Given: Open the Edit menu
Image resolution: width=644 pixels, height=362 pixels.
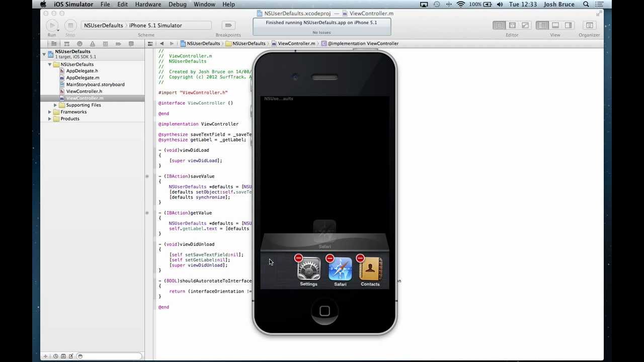Looking at the screenshot, I should point(123,5).
